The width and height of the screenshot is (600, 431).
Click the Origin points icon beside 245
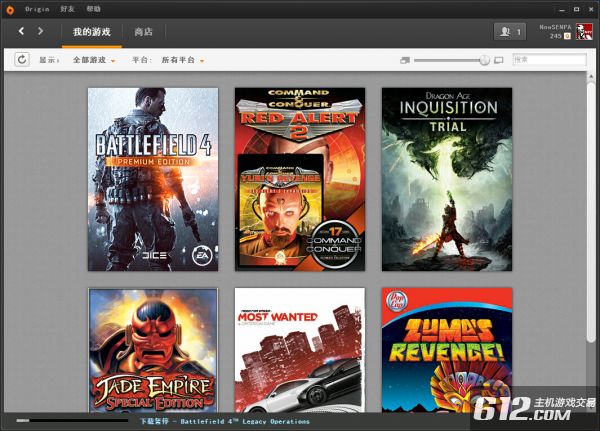[567, 36]
